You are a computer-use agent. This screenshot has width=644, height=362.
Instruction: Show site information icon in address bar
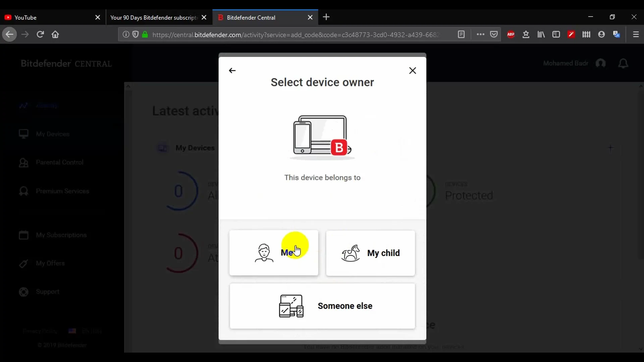(x=125, y=35)
